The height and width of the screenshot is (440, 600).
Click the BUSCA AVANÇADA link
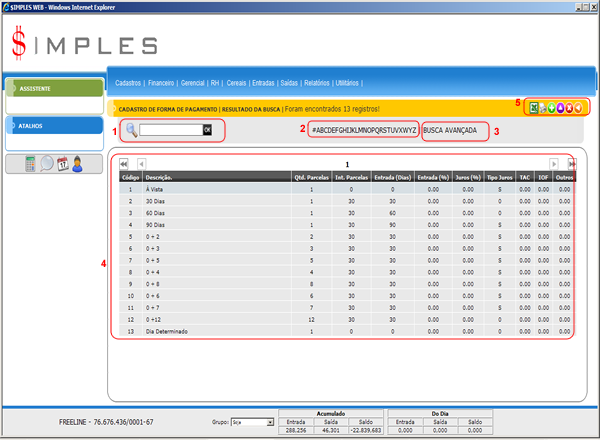(455, 130)
